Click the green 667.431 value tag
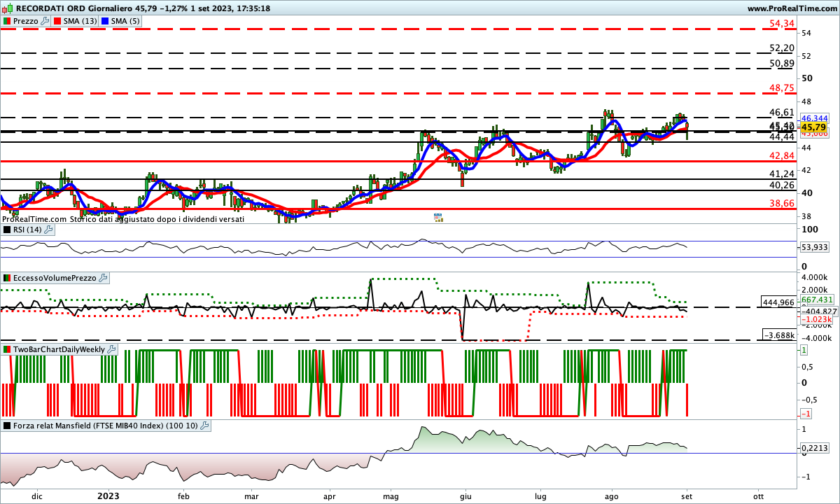840x504 pixels. (x=817, y=300)
